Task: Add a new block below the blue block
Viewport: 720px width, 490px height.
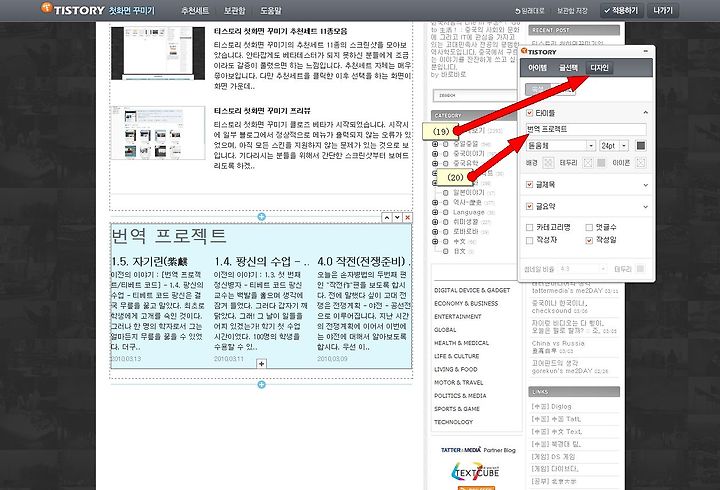Action: [x=261, y=384]
